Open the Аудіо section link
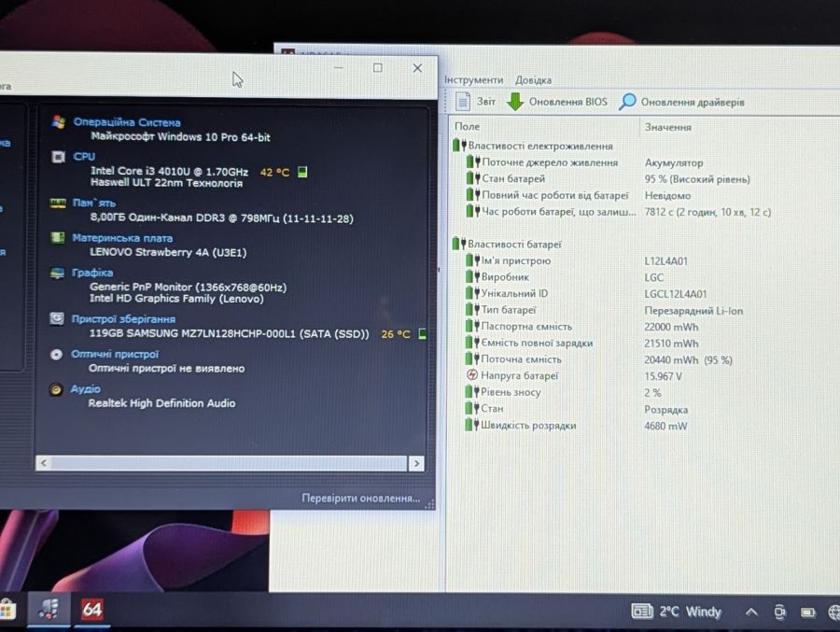This screenshot has height=632, width=840. (86, 389)
